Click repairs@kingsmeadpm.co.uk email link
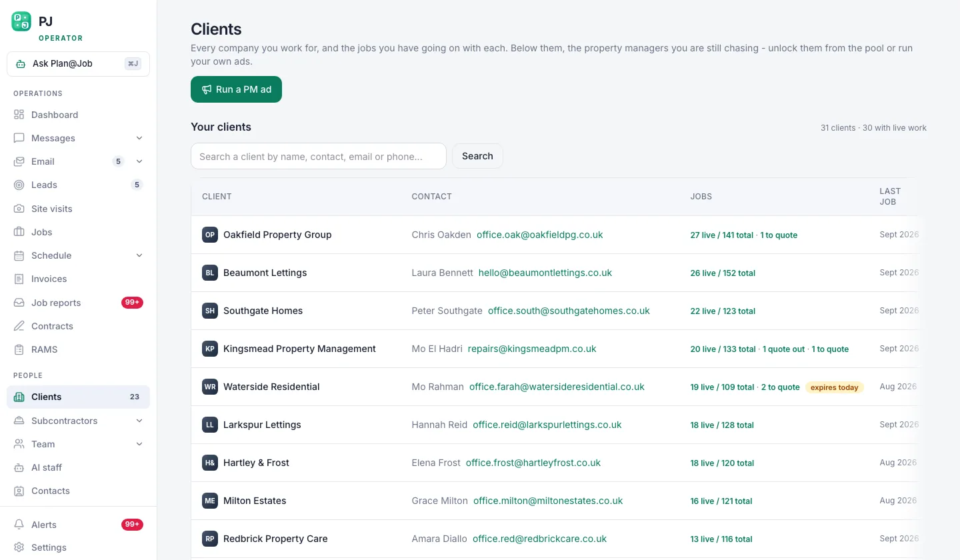This screenshot has height=560, width=960. point(532,349)
